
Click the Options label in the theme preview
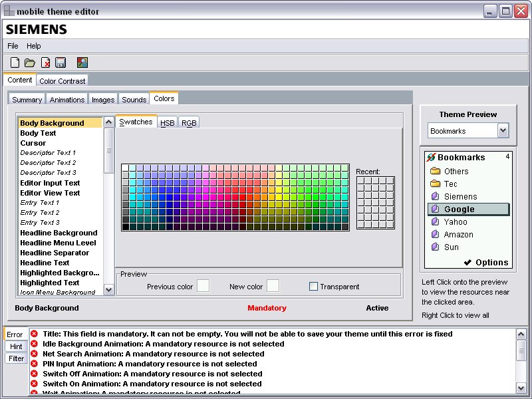[x=491, y=262]
